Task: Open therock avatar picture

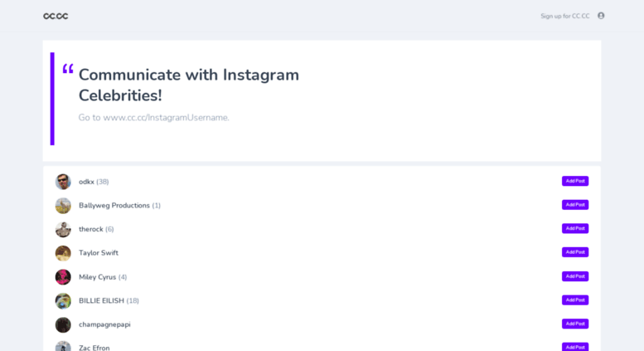Action: point(63,229)
